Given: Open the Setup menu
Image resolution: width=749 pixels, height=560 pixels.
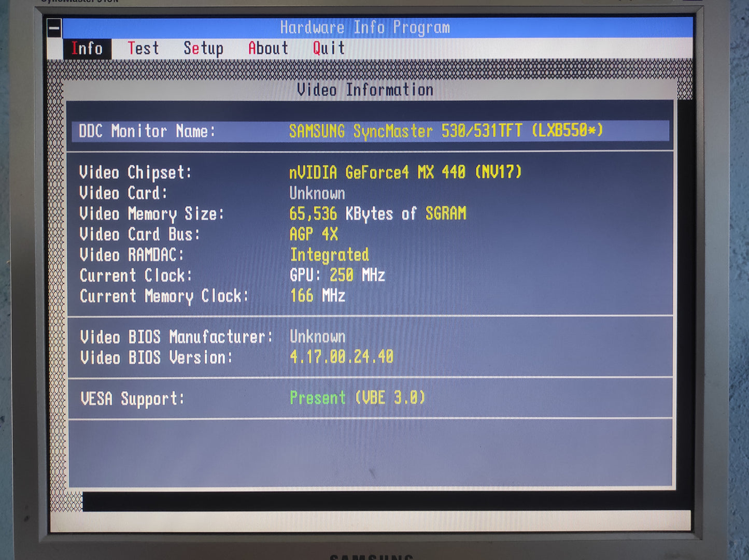Looking at the screenshot, I should (x=203, y=49).
